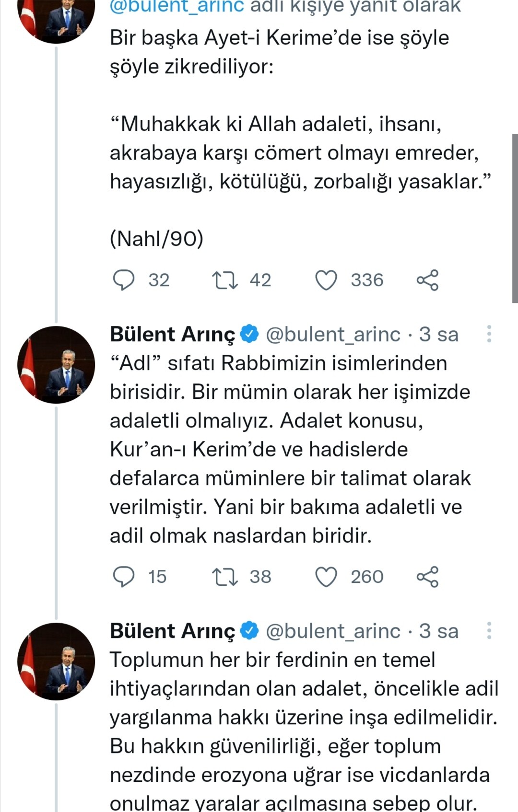Open @bulent_arinc mention link at top
Image resolution: width=518 pixels, height=812 pixels.
click(177, 7)
